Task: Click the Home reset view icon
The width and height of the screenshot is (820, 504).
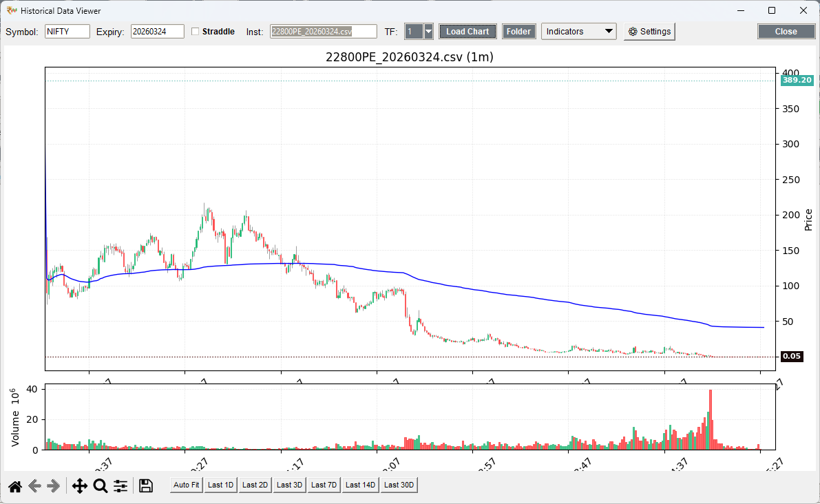Action: (15, 486)
